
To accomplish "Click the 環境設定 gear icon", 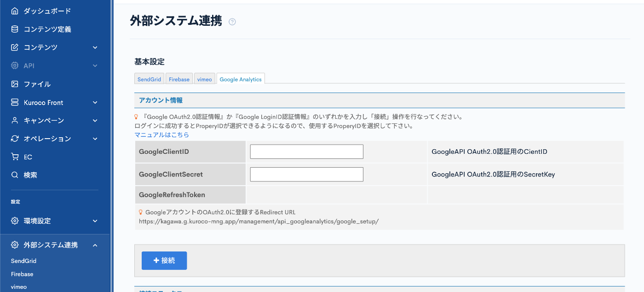I will pos(15,221).
